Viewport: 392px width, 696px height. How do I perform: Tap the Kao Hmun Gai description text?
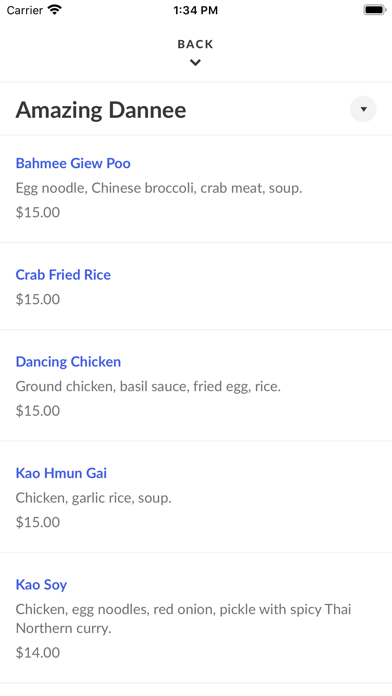pos(94,498)
